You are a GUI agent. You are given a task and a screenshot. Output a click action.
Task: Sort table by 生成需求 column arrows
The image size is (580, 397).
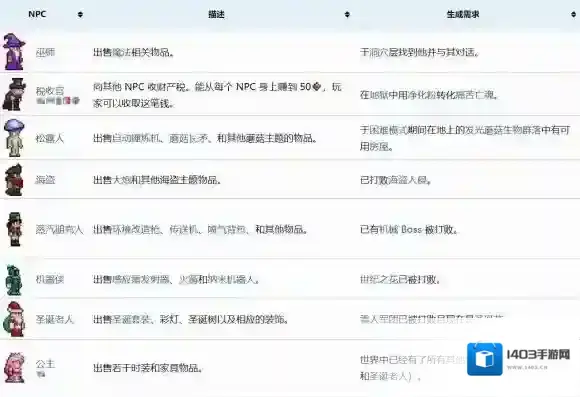coord(573,14)
